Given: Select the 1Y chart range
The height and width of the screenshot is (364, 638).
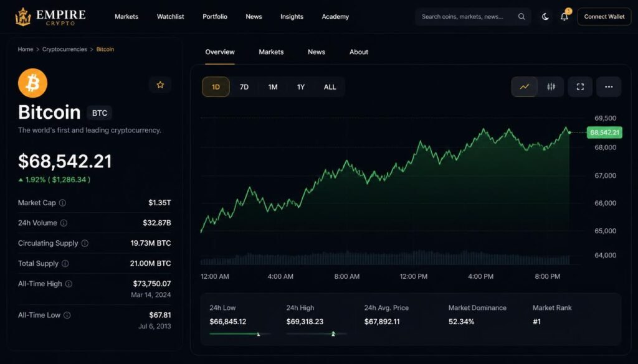Looking at the screenshot, I should coord(301,87).
